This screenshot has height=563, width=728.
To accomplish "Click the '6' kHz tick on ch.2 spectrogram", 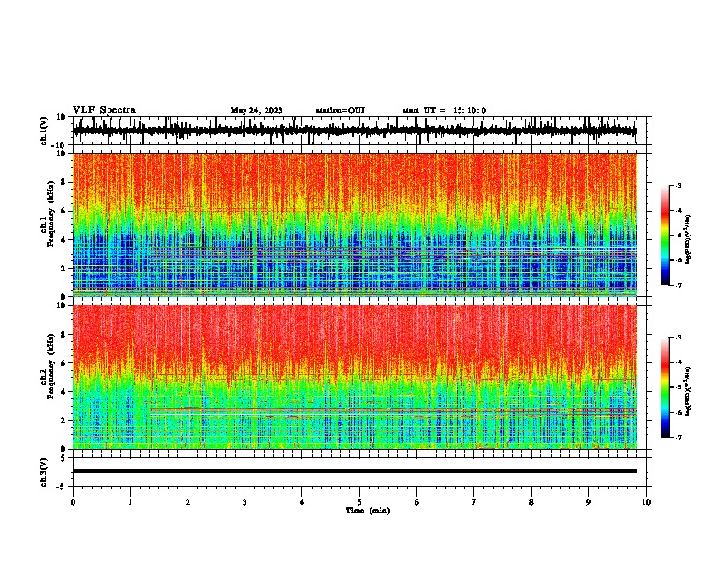I will point(64,363).
